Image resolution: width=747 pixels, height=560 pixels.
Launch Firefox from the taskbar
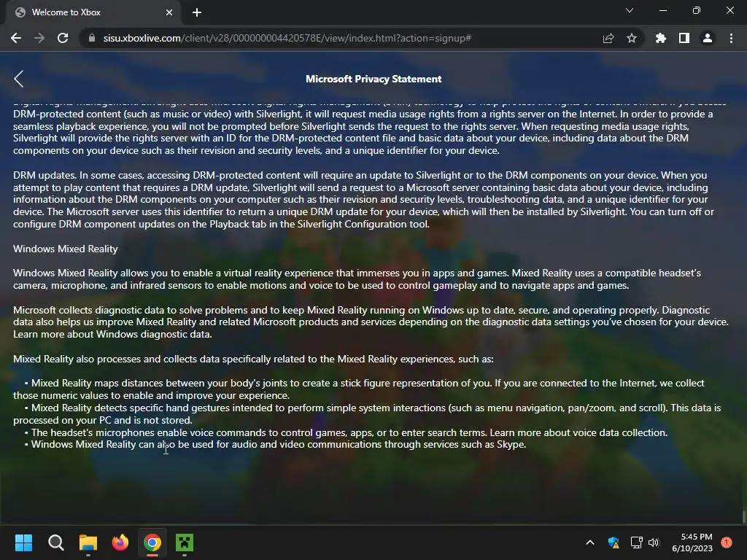pyautogui.click(x=120, y=542)
